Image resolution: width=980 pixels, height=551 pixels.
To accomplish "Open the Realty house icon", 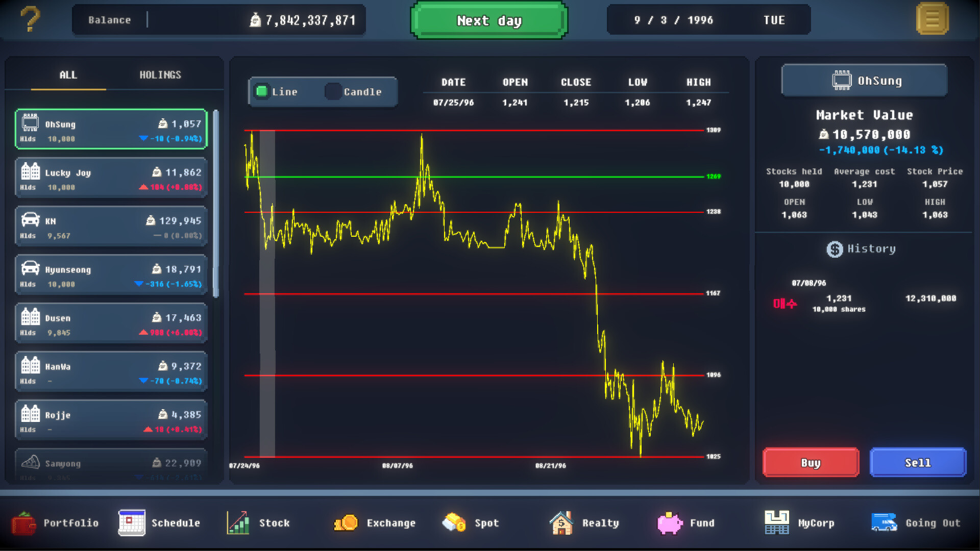I will [584, 523].
